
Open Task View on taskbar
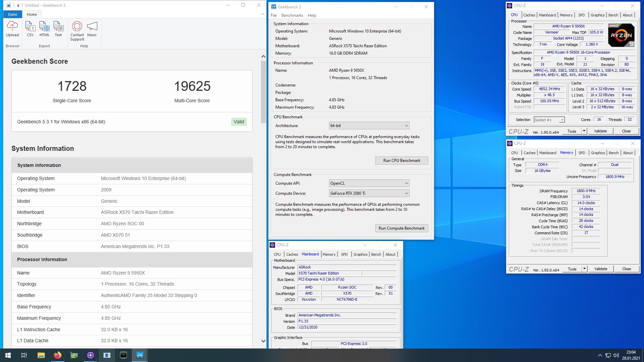coord(24,355)
